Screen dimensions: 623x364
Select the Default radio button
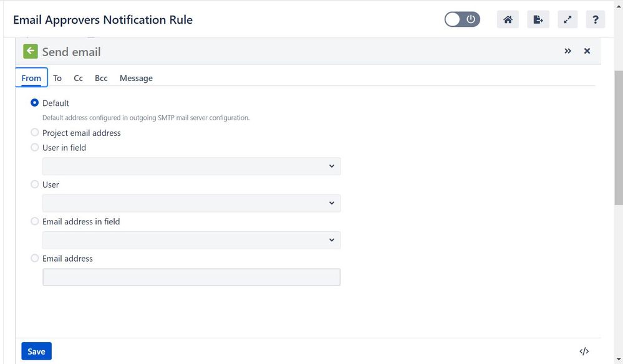tap(34, 103)
